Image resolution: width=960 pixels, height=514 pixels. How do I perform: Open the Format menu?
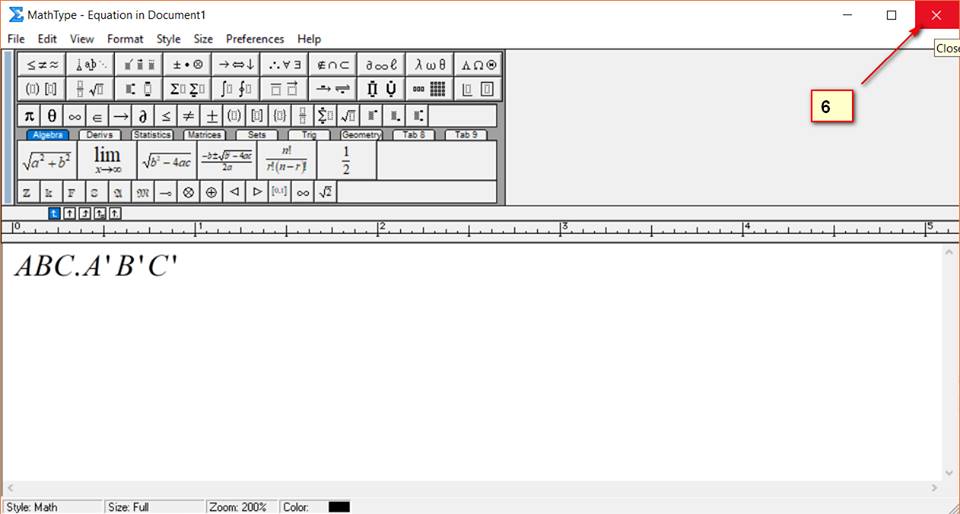click(125, 39)
